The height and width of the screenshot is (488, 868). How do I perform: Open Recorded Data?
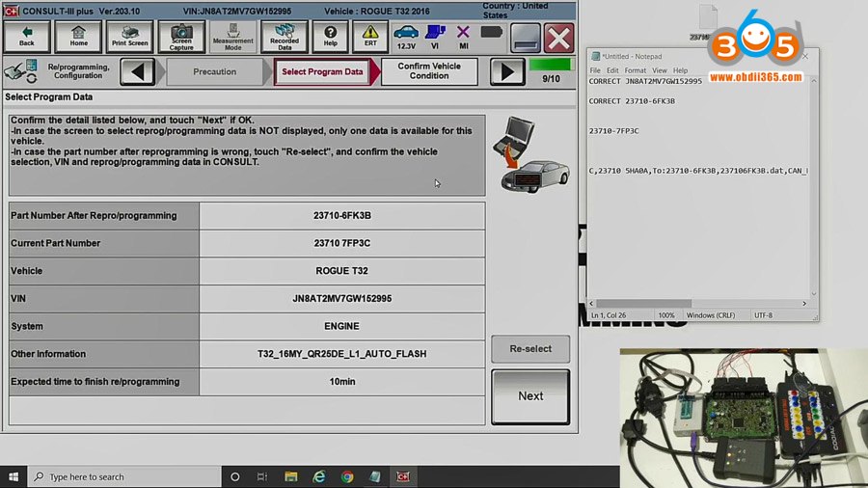point(284,37)
